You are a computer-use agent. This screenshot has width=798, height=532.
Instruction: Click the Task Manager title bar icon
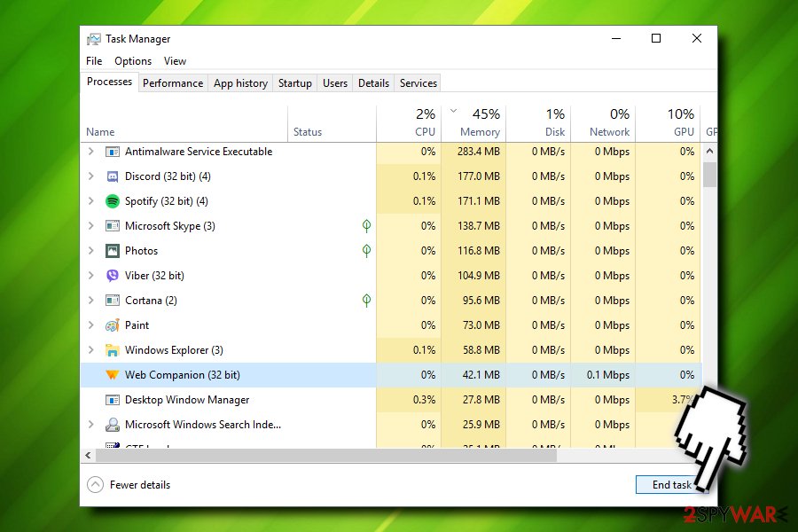tap(94, 39)
